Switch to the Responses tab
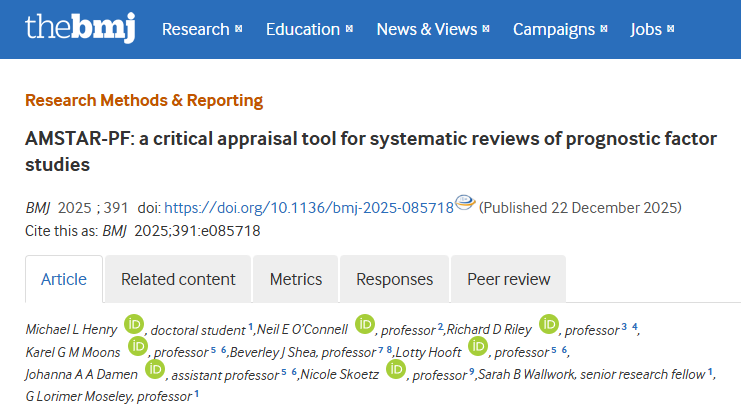The height and width of the screenshot is (411, 741). click(x=395, y=279)
